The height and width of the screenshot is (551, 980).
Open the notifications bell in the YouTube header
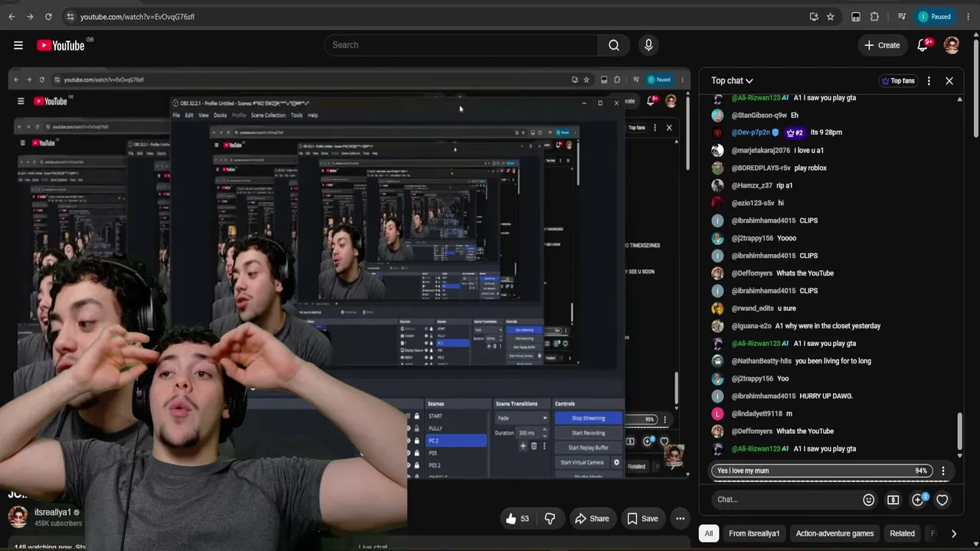(x=923, y=45)
